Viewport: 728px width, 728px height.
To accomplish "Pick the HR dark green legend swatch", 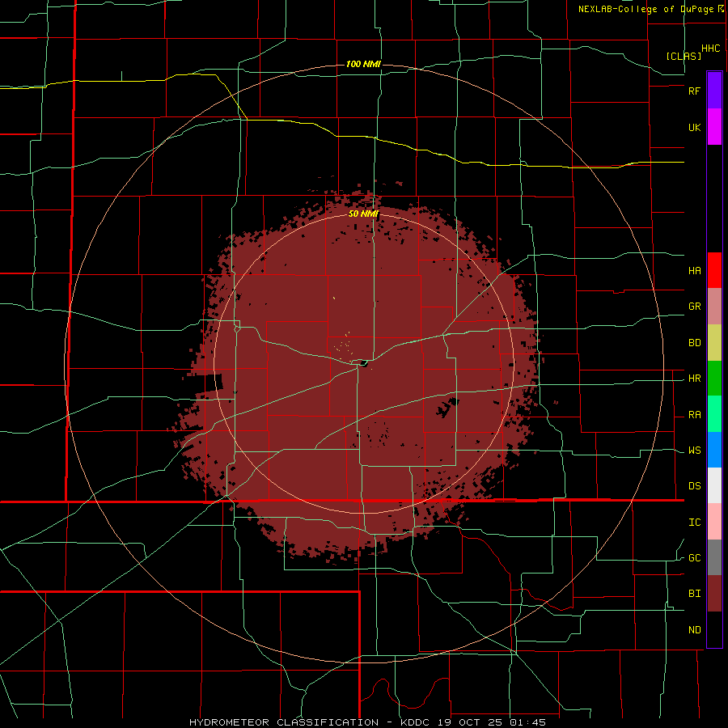I will (714, 379).
